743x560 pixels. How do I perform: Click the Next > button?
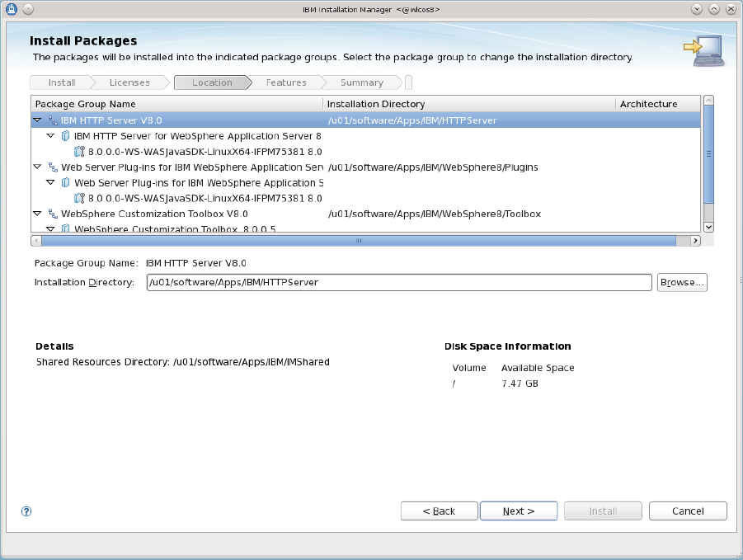click(x=519, y=511)
